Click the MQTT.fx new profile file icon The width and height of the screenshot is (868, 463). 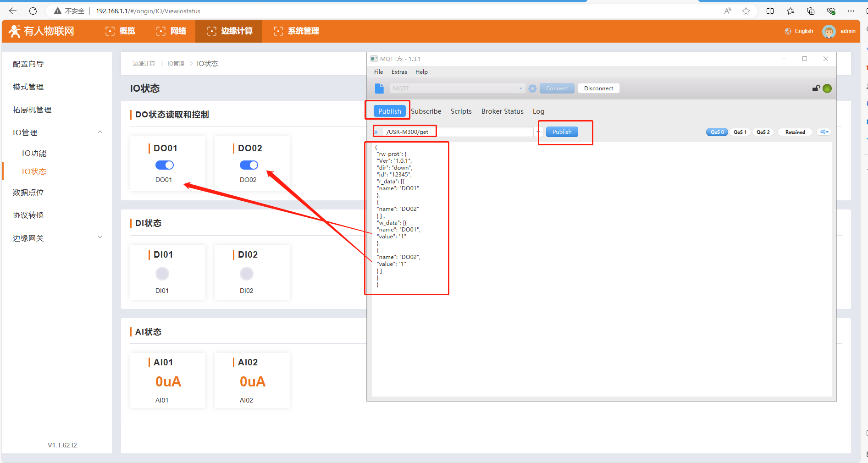(x=379, y=88)
